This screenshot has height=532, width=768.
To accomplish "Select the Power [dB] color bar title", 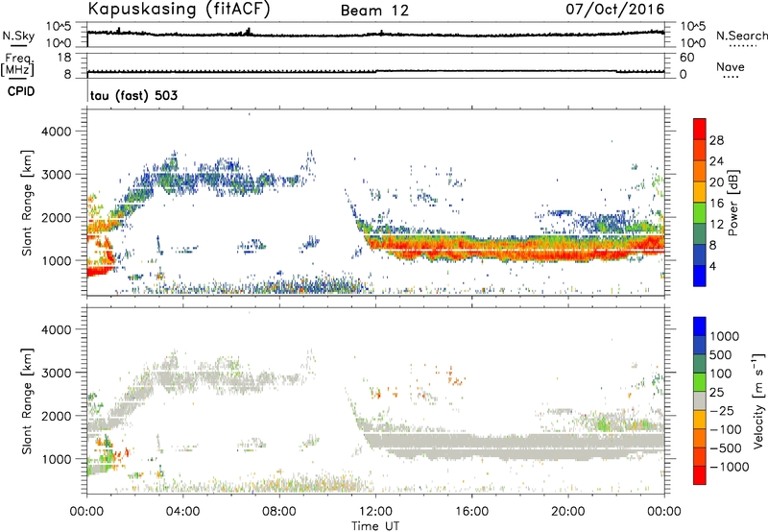I will coord(732,203).
